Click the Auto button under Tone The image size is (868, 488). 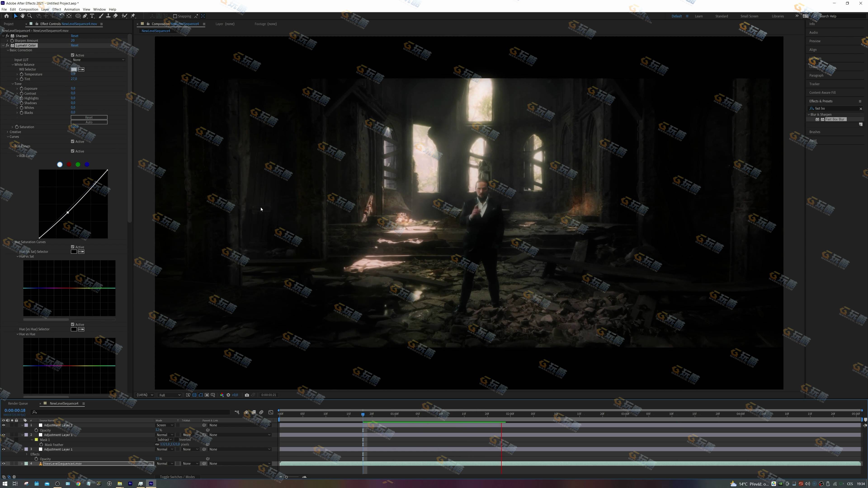point(89,122)
